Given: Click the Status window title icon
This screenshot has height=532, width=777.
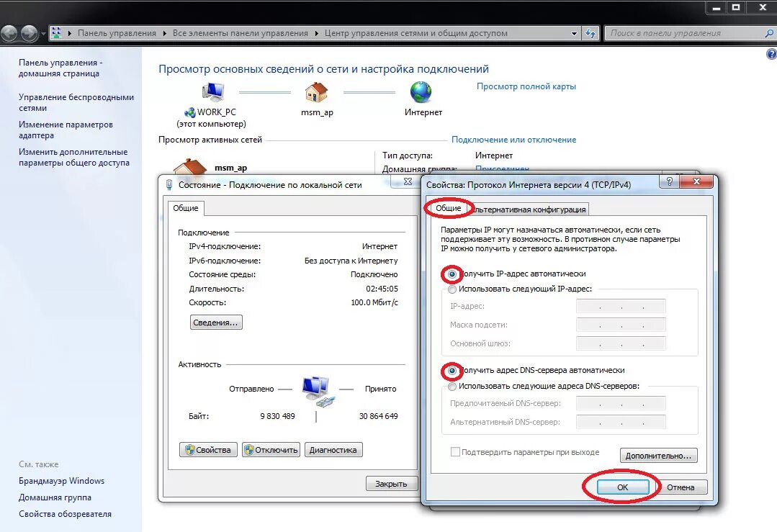Looking at the screenshot, I should 169,185.
